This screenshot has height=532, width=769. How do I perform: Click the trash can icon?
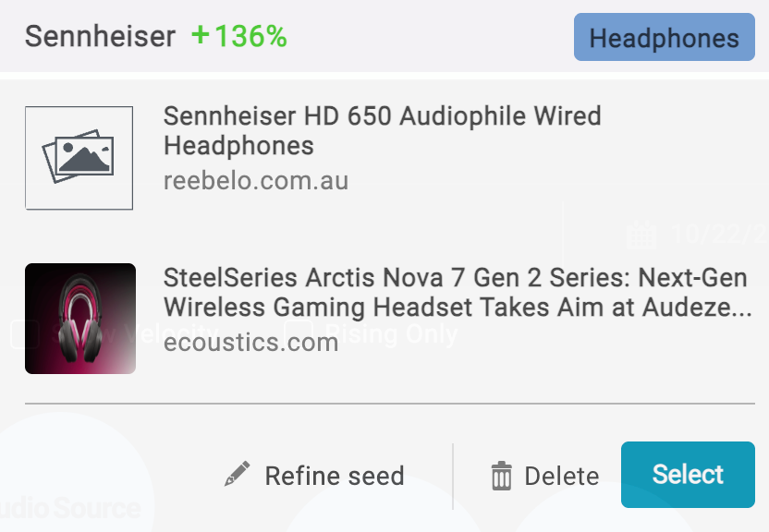pyautogui.click(x=501, y=477)
